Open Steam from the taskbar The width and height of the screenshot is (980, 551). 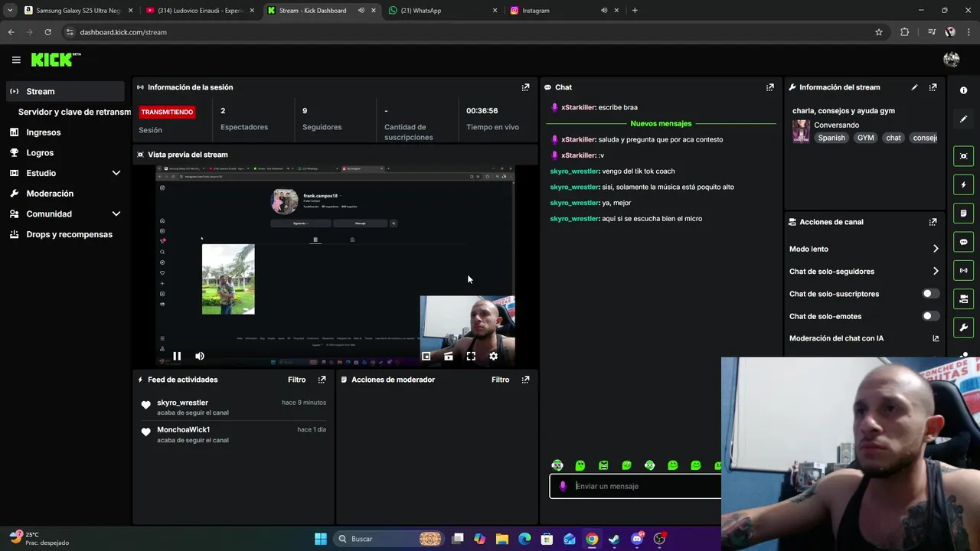(x=614, y=539)
